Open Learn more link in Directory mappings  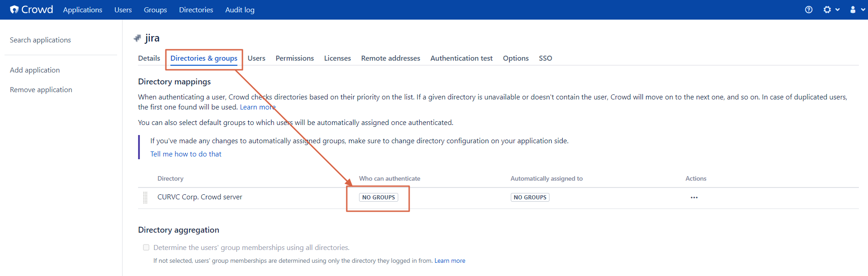(x=258, y=107)
